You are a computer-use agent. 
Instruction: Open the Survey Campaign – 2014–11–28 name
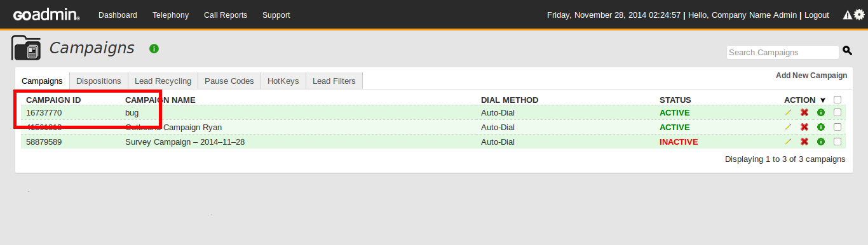(x=185, y=142)
